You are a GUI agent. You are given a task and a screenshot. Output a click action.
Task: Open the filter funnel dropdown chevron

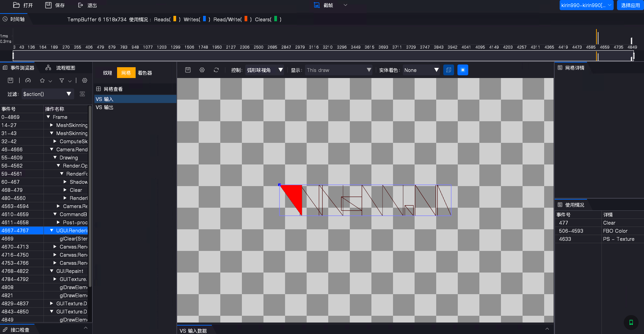point(70,81)
